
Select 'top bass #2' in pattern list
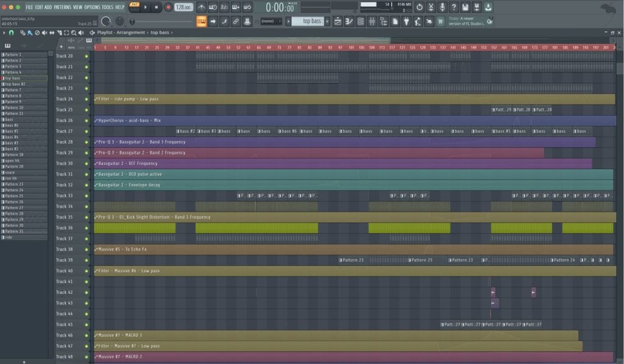pyautogui.click(x=24, y=84)
